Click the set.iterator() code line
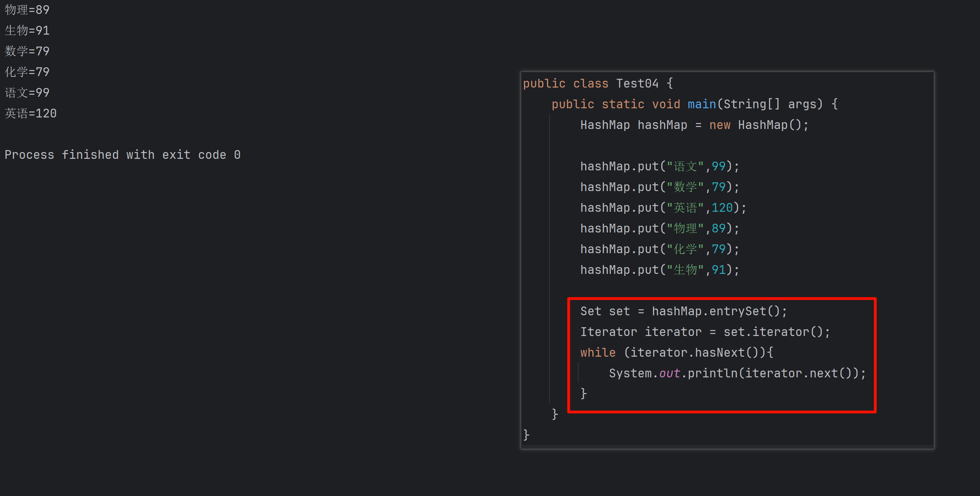The height and width of the screenshot is (496, 980). click(x=705, y=332)
